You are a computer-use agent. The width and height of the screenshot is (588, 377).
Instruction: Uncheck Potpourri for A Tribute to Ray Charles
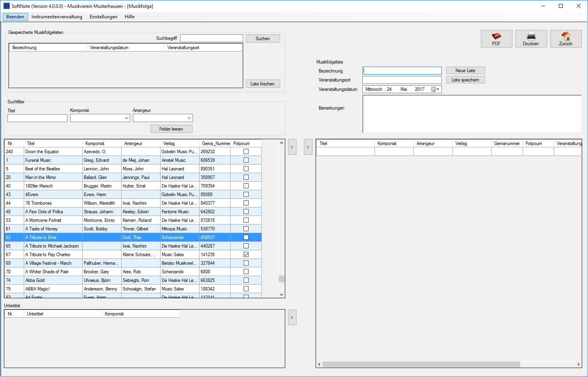tap(246, 255)
